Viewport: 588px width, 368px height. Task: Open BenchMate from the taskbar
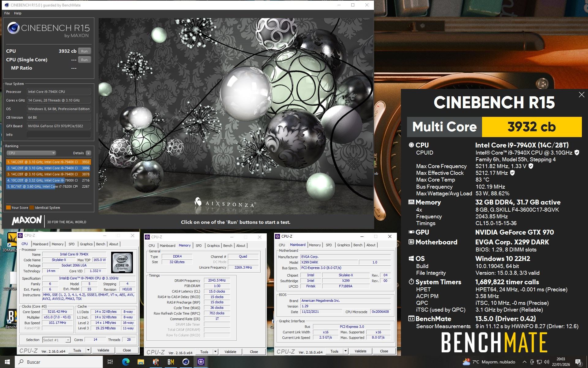(x=171, y=362)
